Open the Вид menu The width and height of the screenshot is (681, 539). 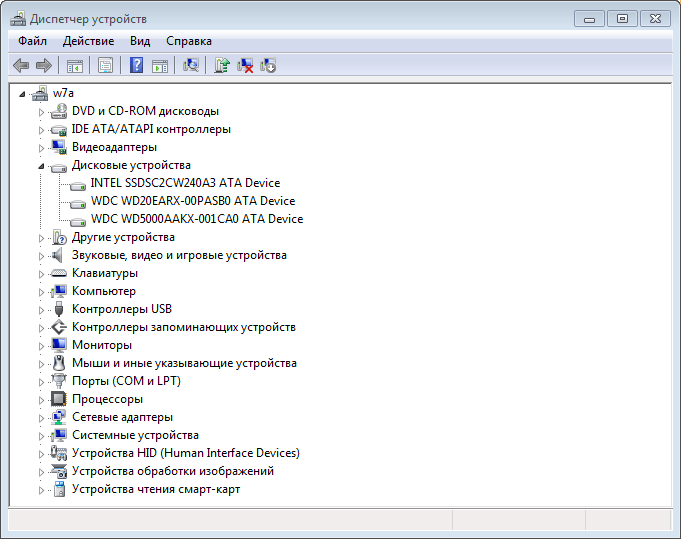coord(140,41)
